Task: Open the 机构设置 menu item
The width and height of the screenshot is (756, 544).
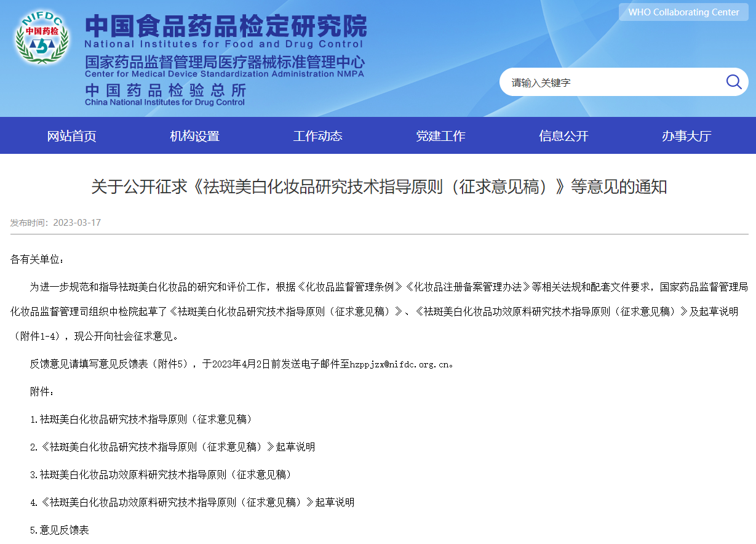Action: 194,136
